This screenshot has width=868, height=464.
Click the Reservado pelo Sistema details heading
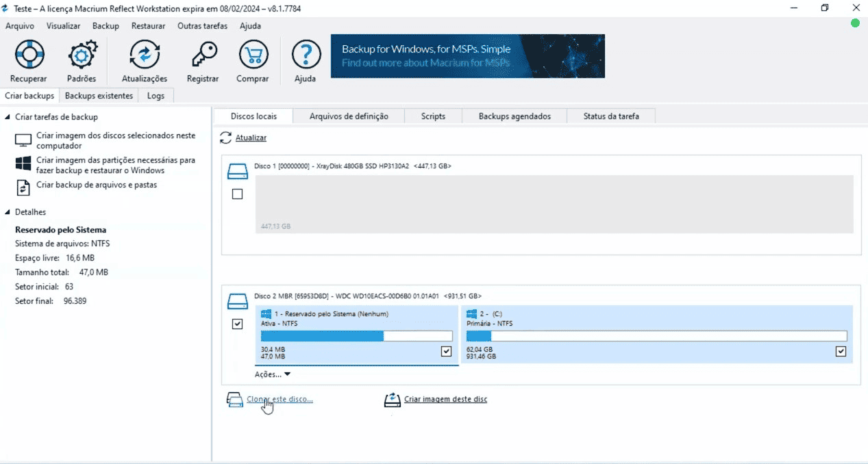pyautogui.click(x=60, y=229)
